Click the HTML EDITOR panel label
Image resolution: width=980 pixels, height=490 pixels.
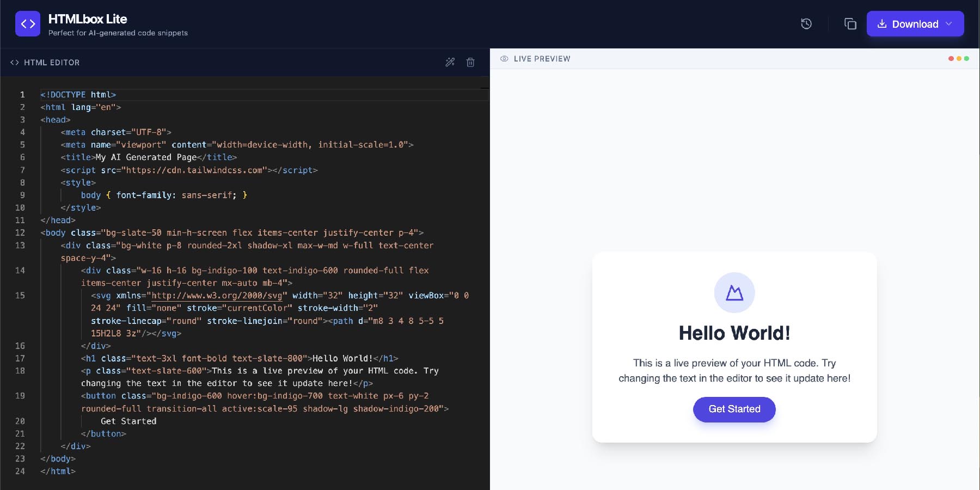pos(52,63)
